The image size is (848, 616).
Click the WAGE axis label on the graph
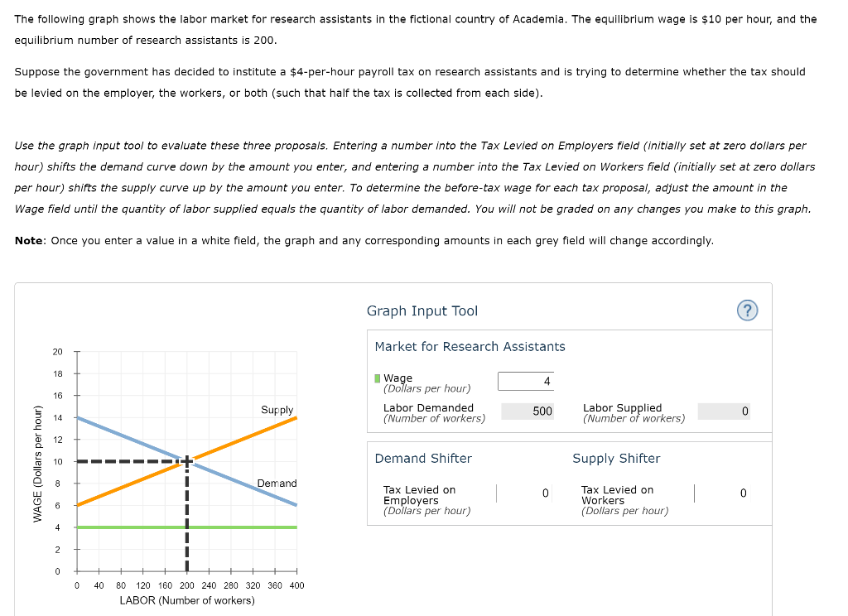coord(40,460)
